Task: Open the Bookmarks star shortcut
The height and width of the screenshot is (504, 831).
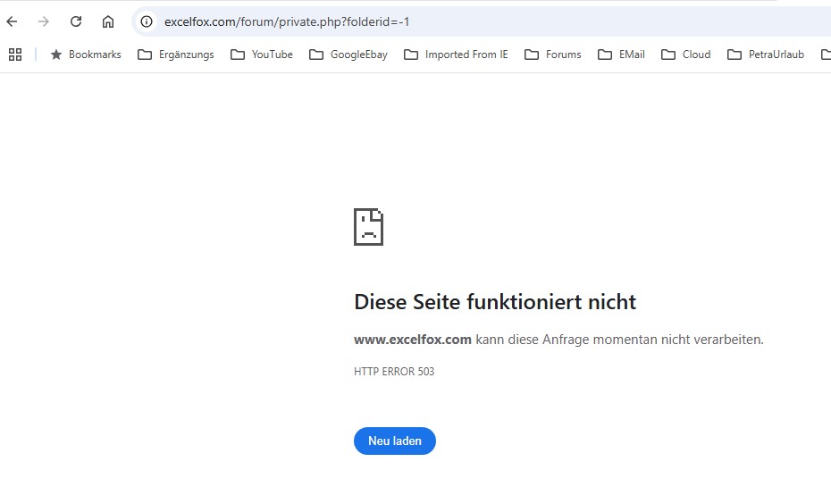Action: pyautogui.click(x=85, y=55)
